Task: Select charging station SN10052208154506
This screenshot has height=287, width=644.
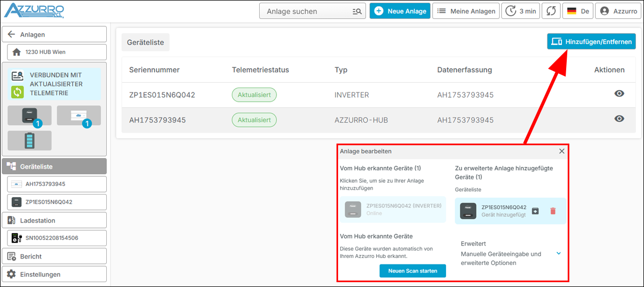Action: 57,238
